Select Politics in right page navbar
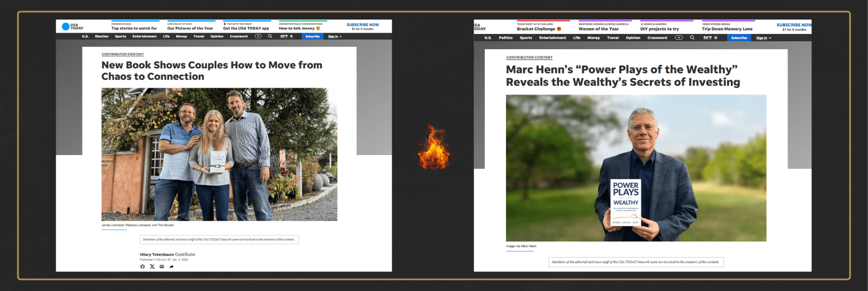Viewport: 868px width, 291px height. (505, 38)
